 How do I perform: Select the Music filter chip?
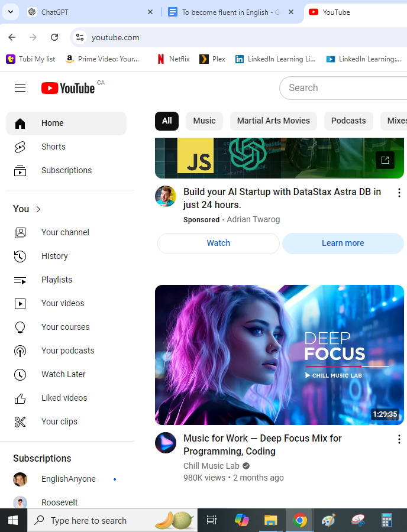point(204,121)
